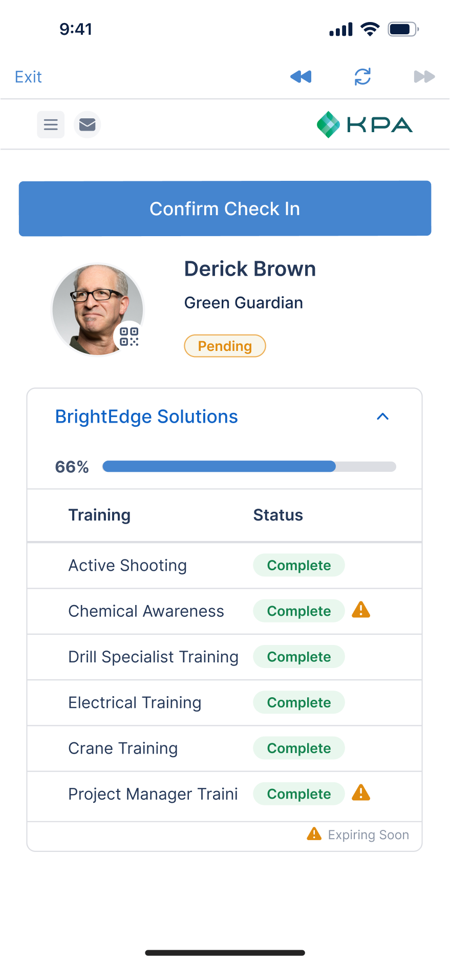Tap the QR code badge on profile photo
450x980 pixels.
pos(129,337)
